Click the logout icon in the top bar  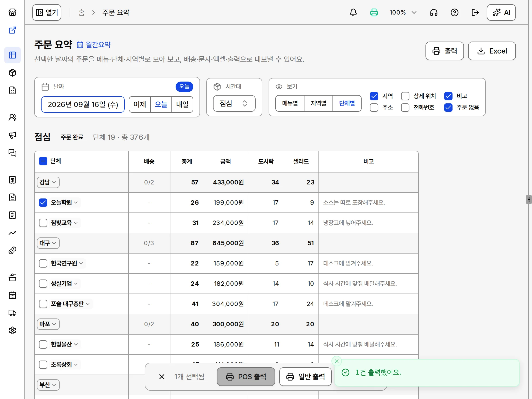click(x=475, y=12)
